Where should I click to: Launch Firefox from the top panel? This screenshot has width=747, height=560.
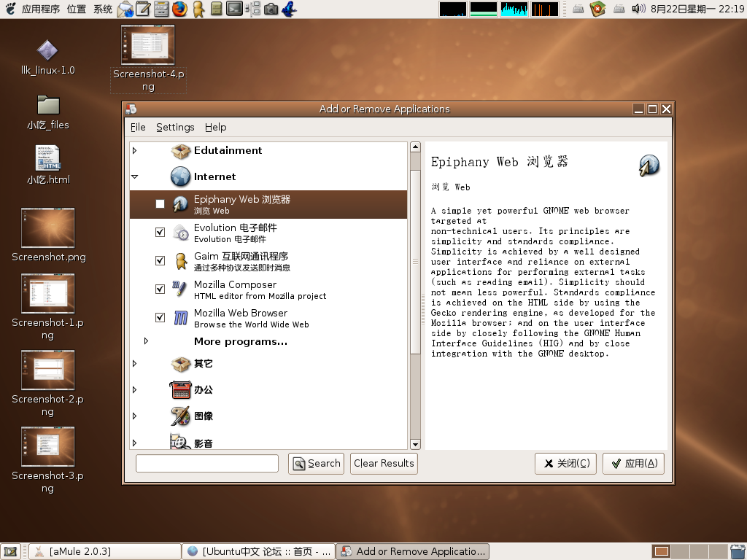click(x=179, y=9)
